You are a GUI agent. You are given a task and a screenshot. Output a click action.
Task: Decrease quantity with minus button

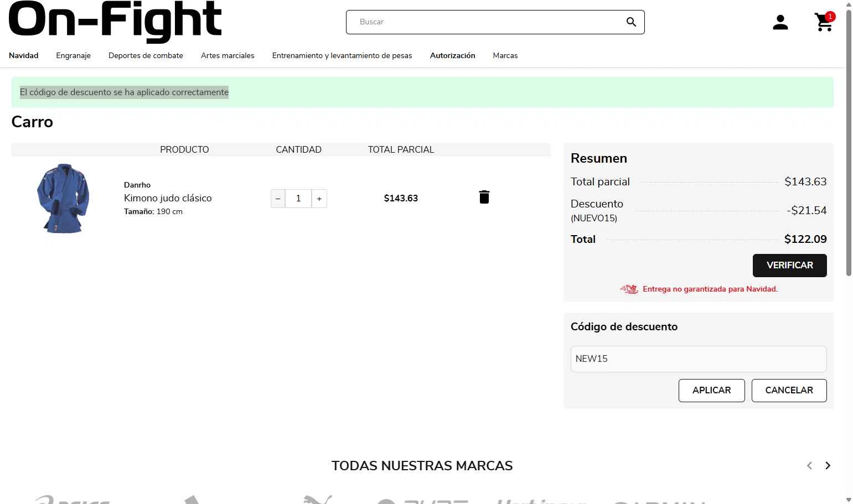(x=278, y=199)
